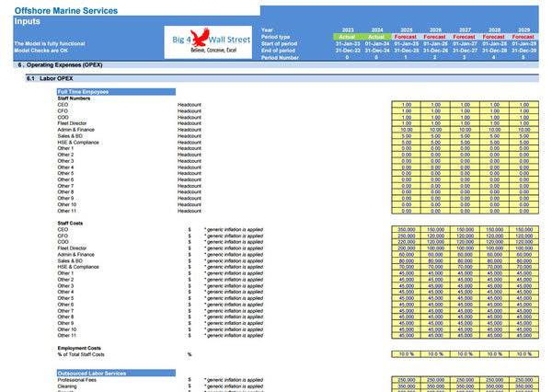
Task: Select first Admin & Finance headcount cell
Action: pyautogui.click(x=406, y=130)
